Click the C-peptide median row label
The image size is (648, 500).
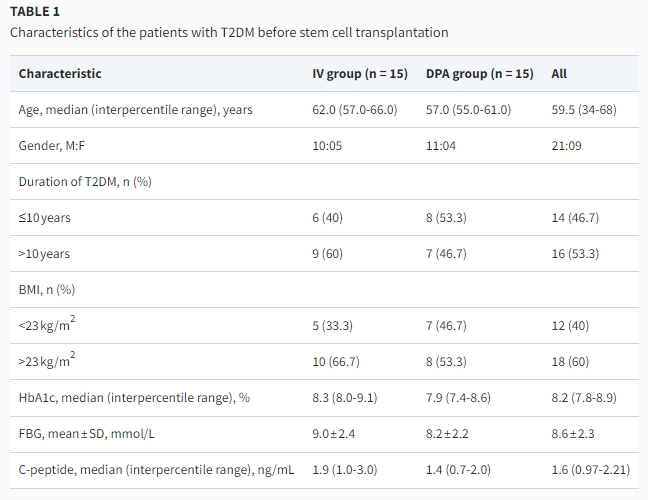[x=156, y=469]
